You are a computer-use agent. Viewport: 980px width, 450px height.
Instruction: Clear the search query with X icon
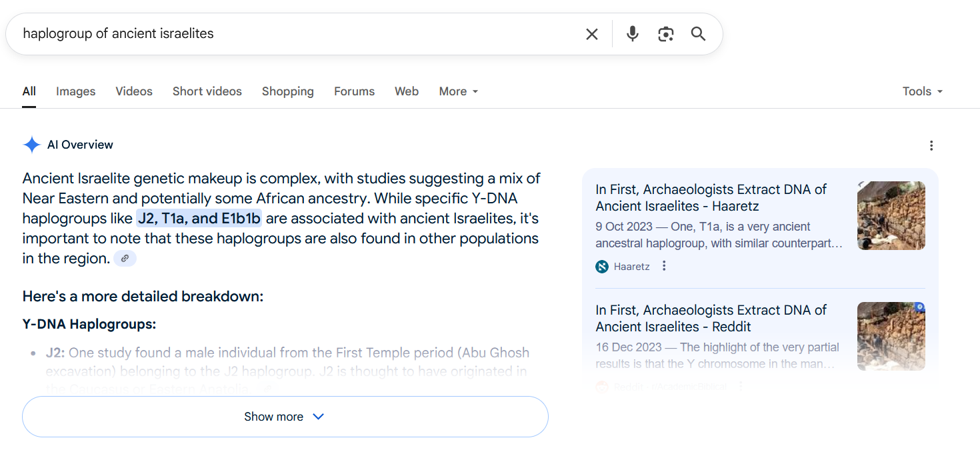pos(591,34)
